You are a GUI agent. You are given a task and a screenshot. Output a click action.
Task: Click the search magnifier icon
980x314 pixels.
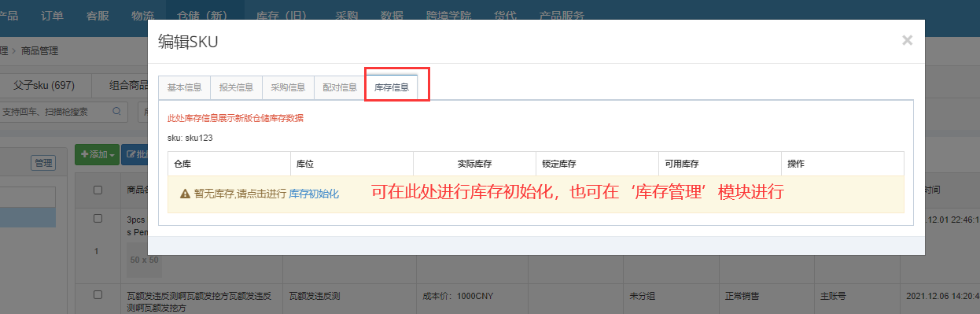[117, 112]
